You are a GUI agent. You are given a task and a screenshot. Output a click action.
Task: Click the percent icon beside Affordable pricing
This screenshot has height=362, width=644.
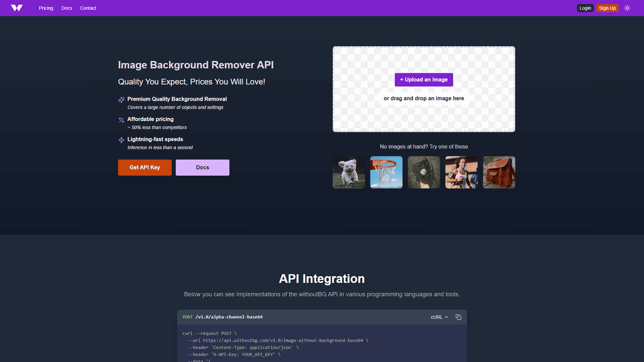tap(121, 120)
